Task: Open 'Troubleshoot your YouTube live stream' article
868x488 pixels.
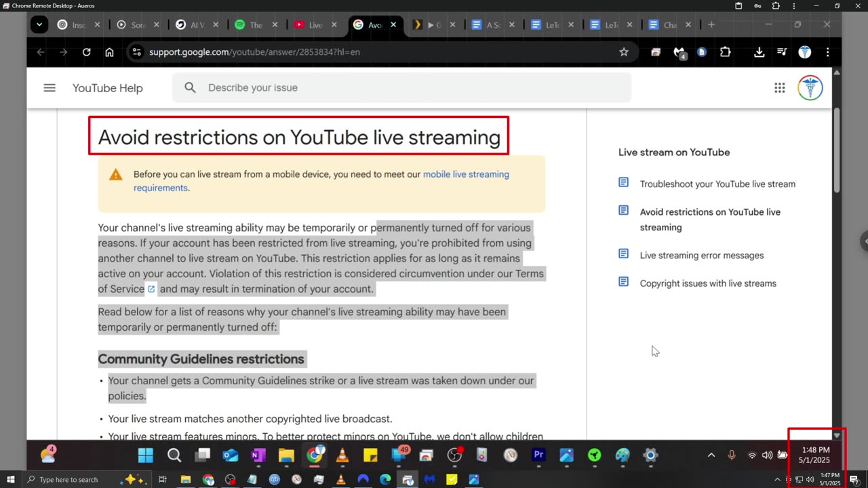Action: pos(717,184)
